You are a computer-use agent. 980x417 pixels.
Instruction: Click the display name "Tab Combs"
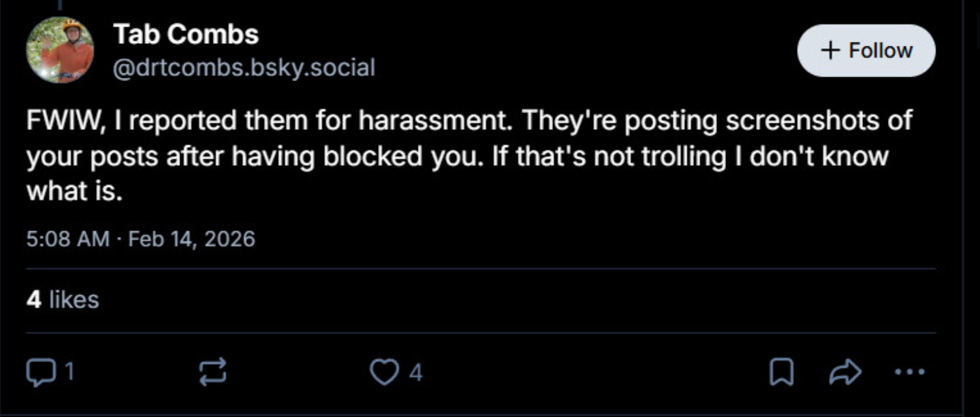(x=186, y=34)
